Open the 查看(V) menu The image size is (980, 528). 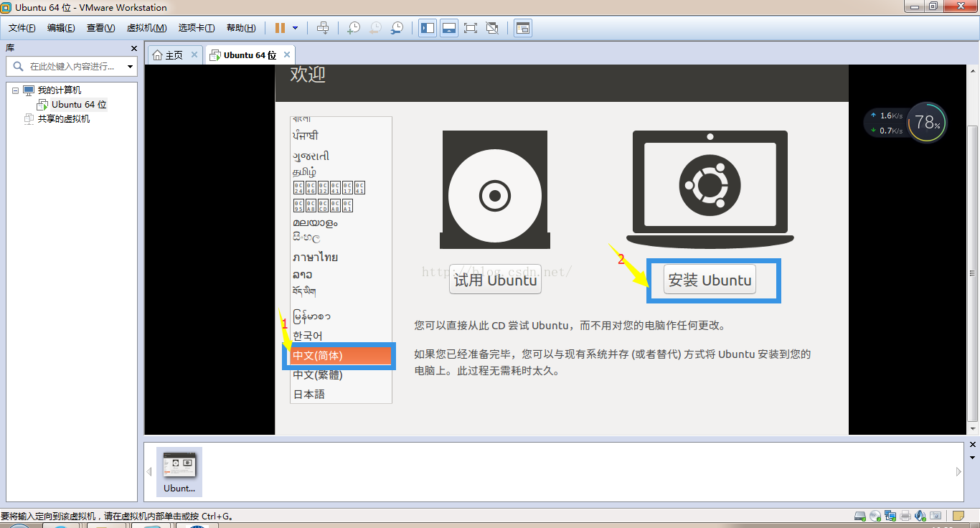coord(100,28)
